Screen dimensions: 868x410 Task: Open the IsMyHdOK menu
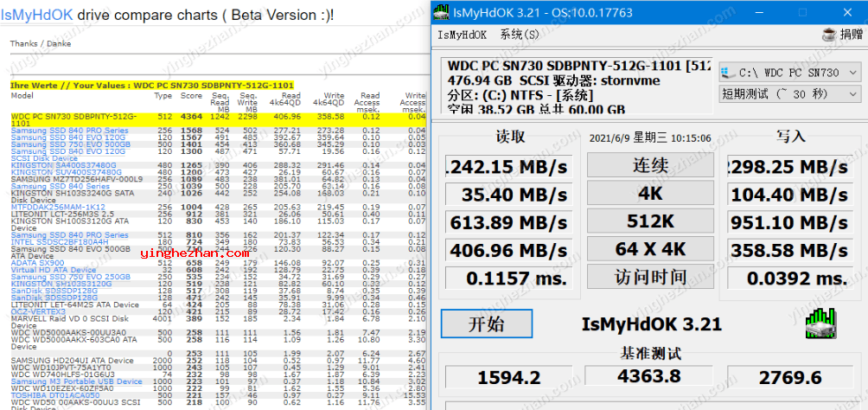coord(463,35)
